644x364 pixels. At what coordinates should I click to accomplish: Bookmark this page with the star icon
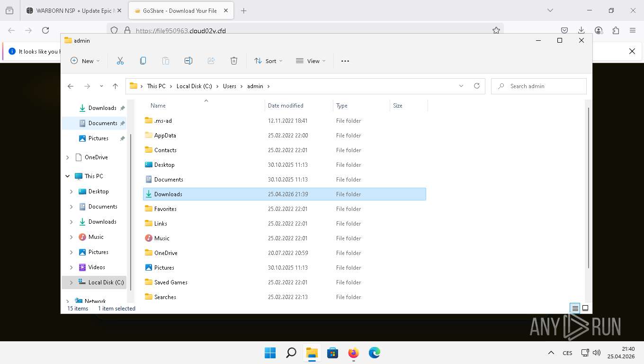tap(496, 30)
